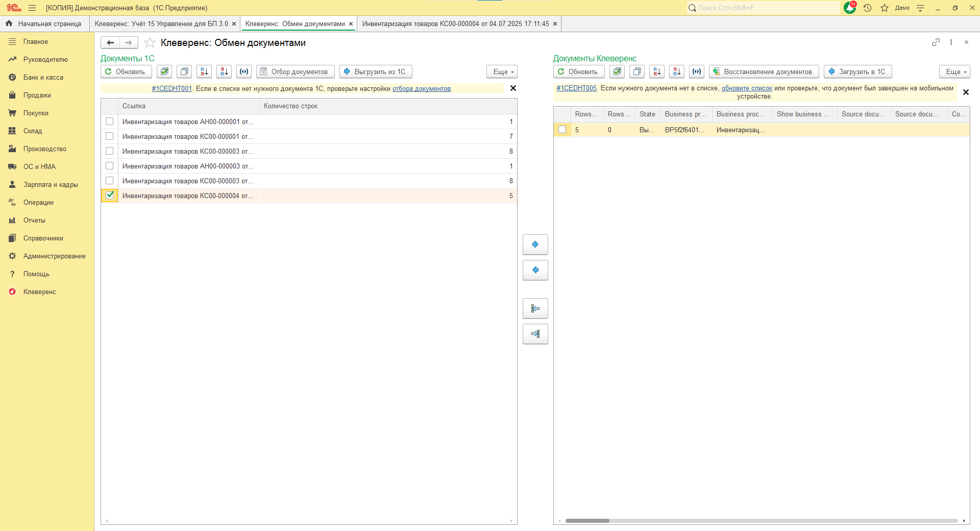Add page to favorites star next to title
The height and width of the screenshot is (531, 980).
(150, 43)
